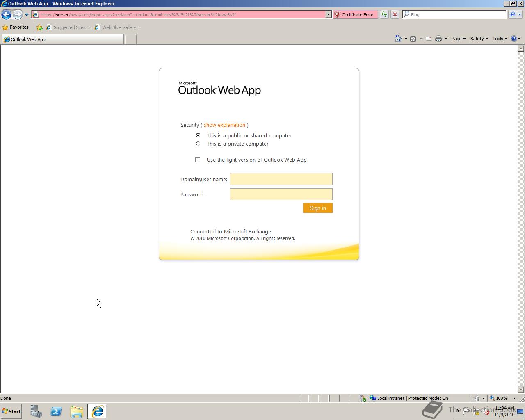Show hidden tray icons arrow
This screenshot has height=420, width=525.
click(458, 411)
